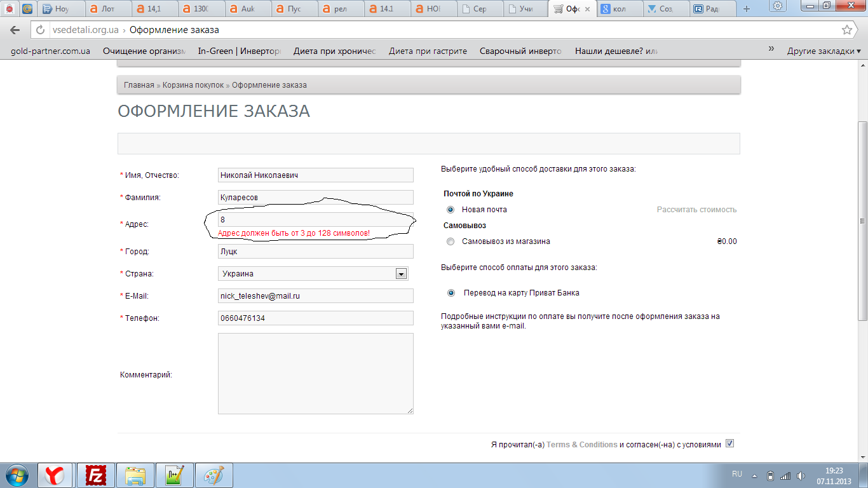
Task: Click into the Адрес input field
Action: [315, 220]
